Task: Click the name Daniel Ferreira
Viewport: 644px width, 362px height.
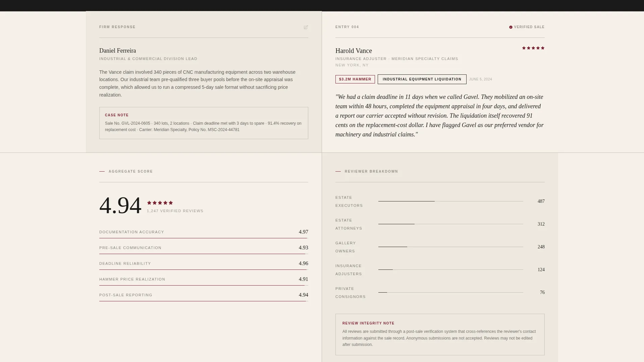Action: pos(117,51)
